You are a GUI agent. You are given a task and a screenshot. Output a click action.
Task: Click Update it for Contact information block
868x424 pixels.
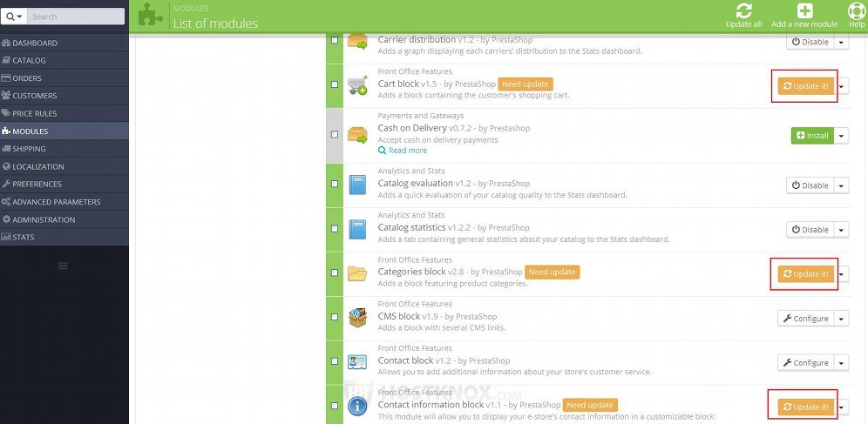click(806, 407)
